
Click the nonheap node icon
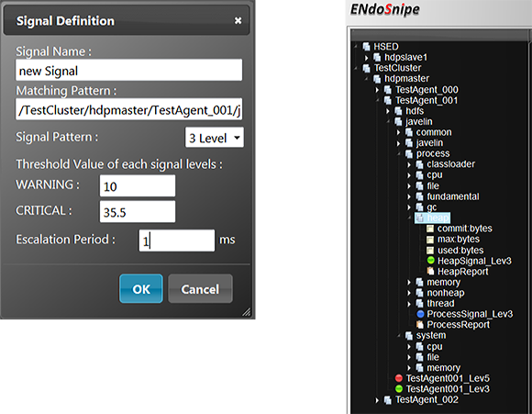tap(420, 293)
